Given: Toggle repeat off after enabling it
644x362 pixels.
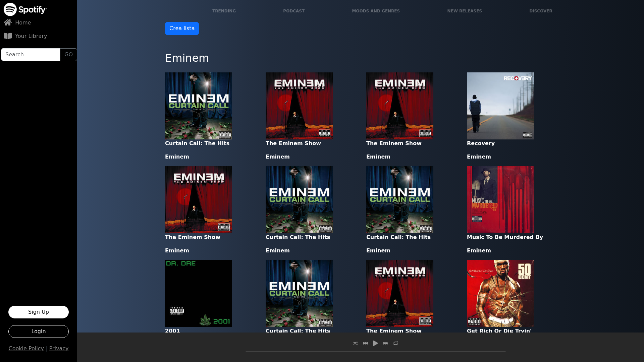Looking at the screenshot, I should [x=396, y=343].
